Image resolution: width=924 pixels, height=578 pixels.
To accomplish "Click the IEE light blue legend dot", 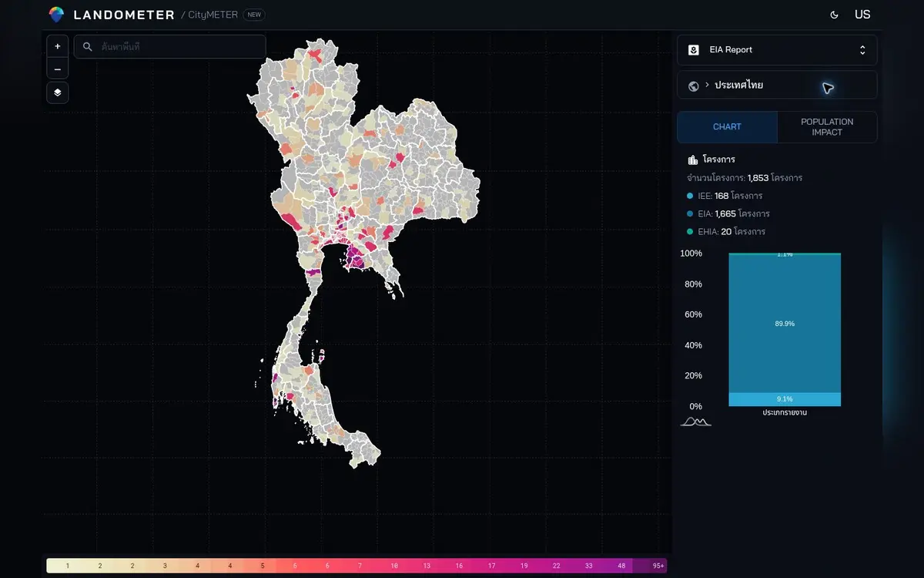I will [690, 196].
